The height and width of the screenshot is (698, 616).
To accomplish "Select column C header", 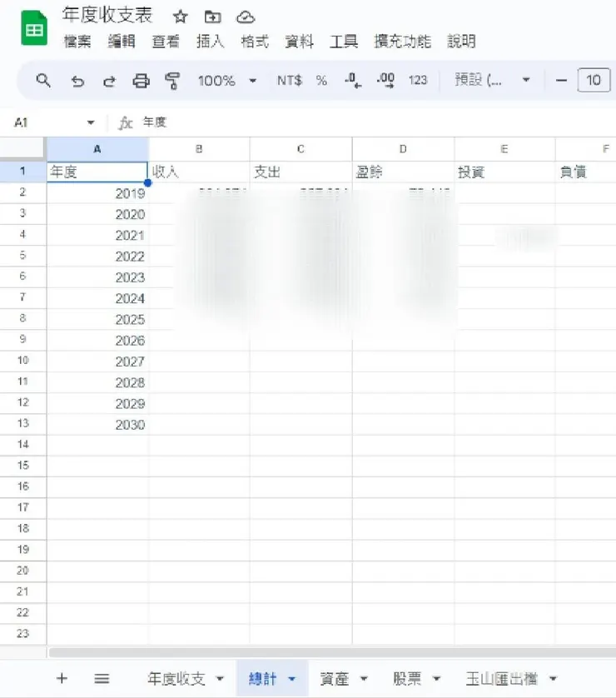I will click(x=301, y=149).
